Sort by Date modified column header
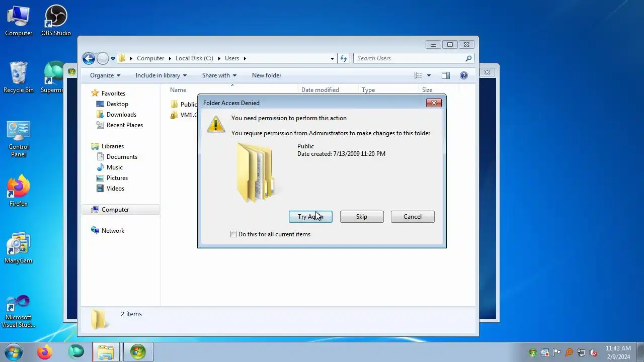644x362 pixels. point(328,90)
